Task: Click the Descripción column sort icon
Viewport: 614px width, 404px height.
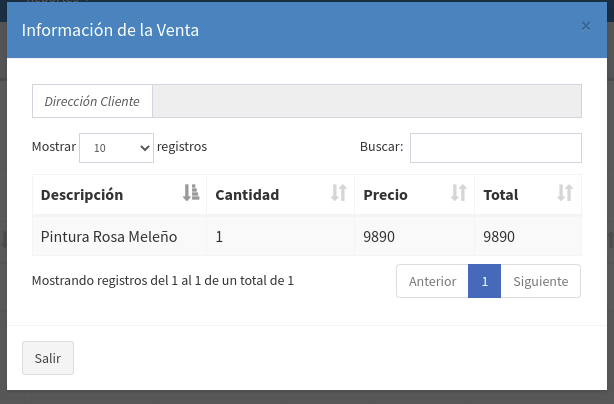Action: point(191,194)
